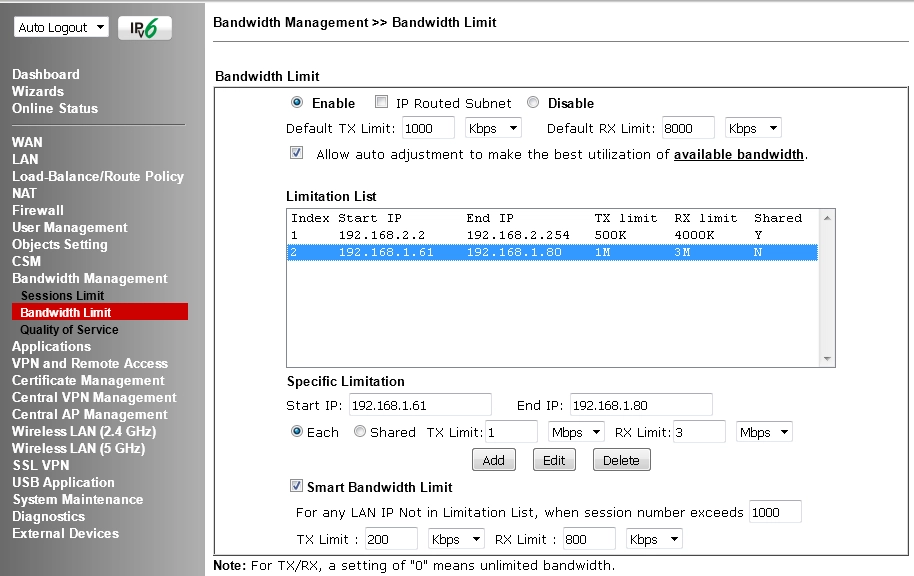Focus the specific TX Limit value field
914x576 pixels.
click(x=511, y=433)
